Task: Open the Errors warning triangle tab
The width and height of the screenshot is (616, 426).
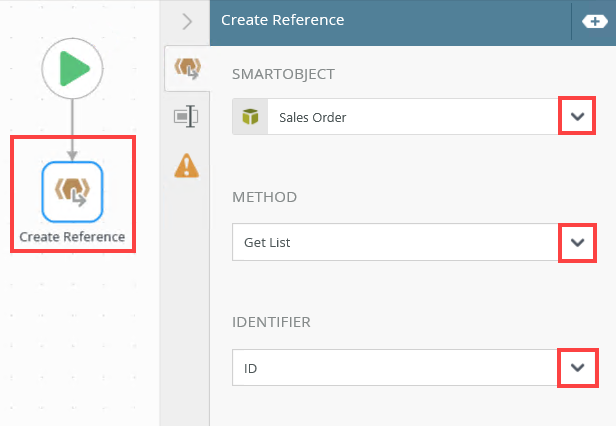Action: (186, 164)
